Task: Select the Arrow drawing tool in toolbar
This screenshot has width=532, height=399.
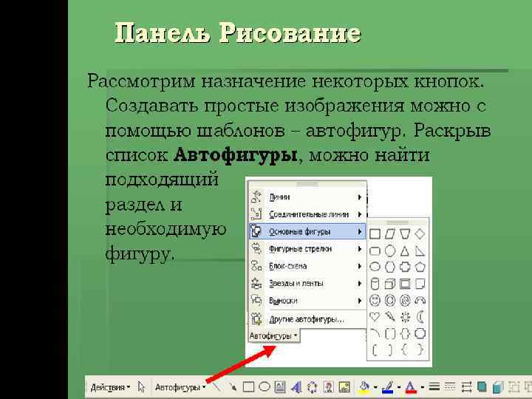Action: [233, 386]
